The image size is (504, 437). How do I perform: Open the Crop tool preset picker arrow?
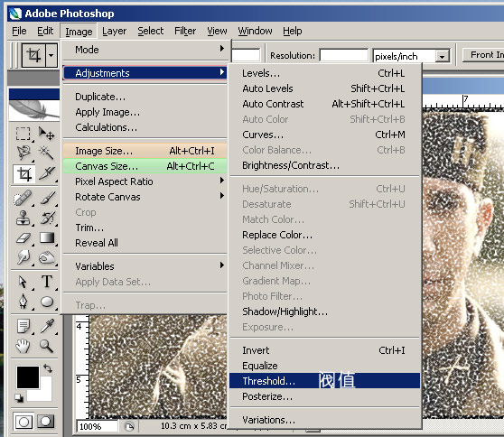click(x=51, y=55)
